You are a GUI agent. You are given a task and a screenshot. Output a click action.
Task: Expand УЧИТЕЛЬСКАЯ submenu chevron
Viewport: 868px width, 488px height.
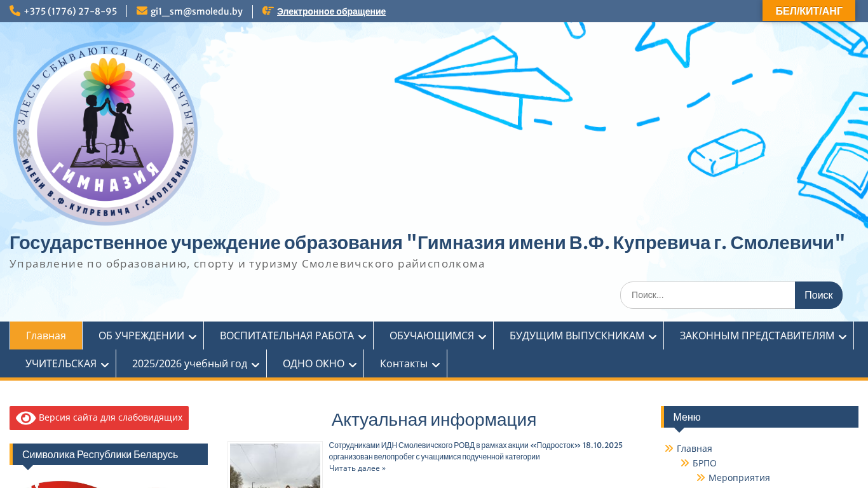[105, 365]
